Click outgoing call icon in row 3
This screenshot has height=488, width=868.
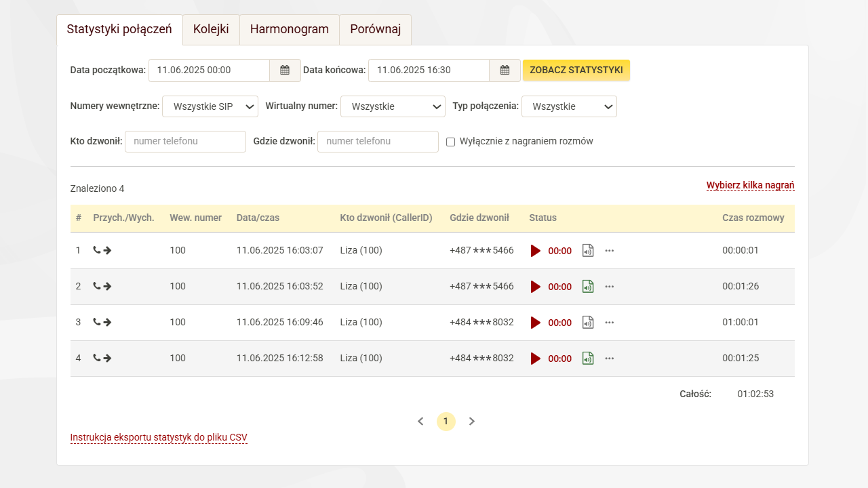(x=102, y=322)
